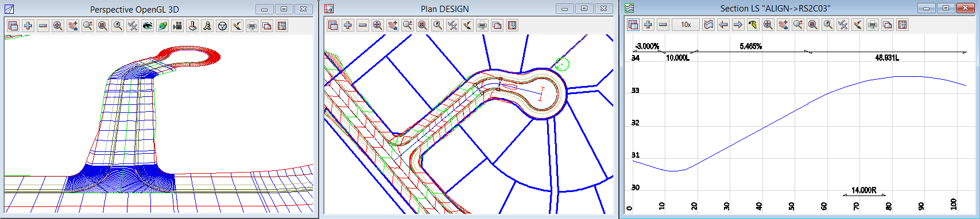Activate the walking man walkthrough tool
Image resolution: width=980 pixels, height=219 pixels.
207,26
